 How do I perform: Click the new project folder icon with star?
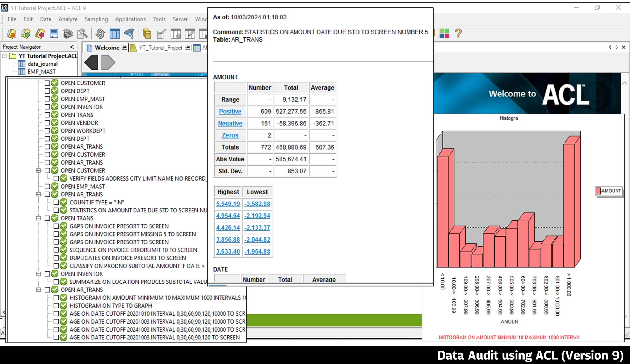pyautogui.click(x=12, y=34)
